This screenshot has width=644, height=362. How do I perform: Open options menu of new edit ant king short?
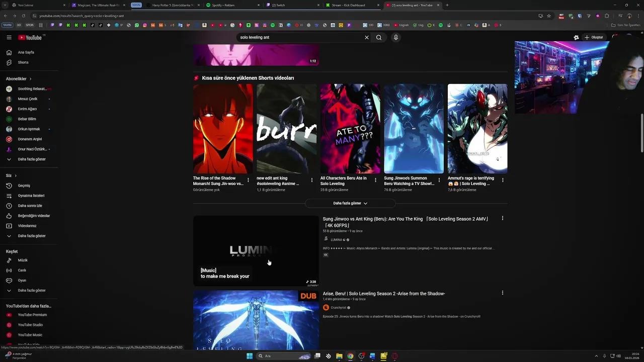click(x=312, y=180)
